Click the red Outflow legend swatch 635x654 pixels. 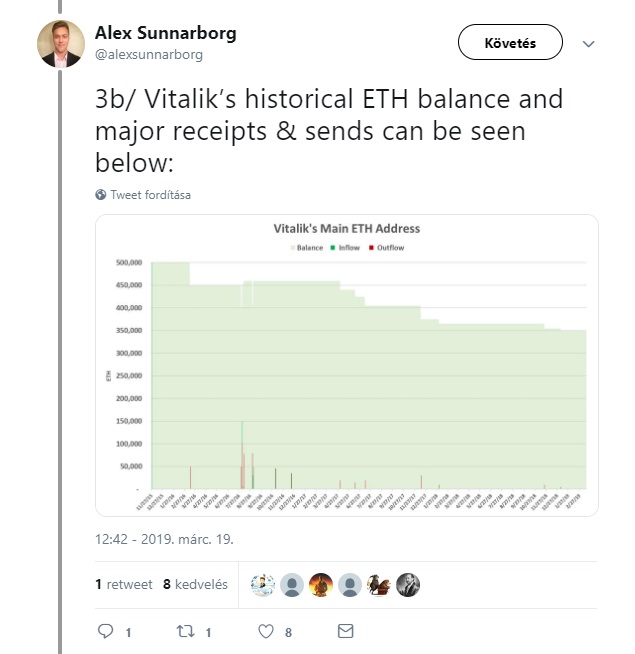point(371,248)
